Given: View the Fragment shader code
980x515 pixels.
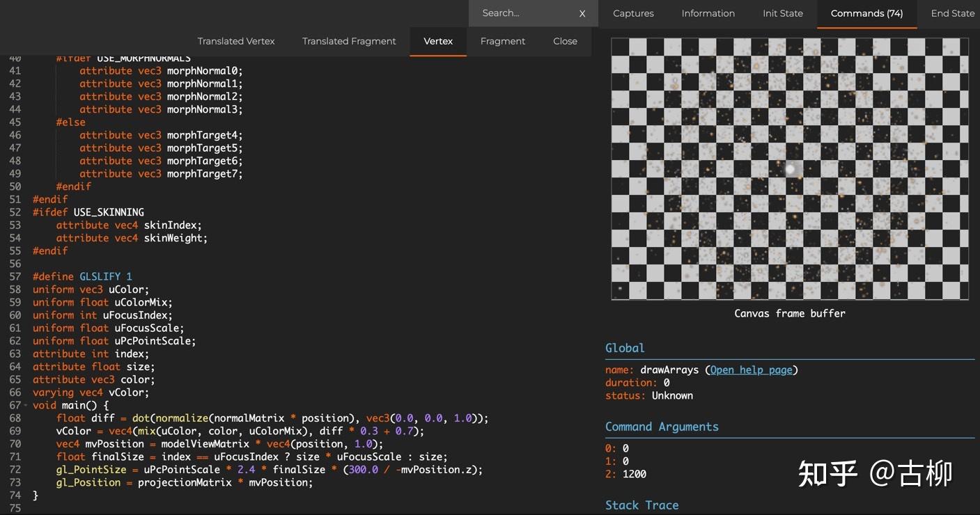Looking at the screenshot, I should click(502, 41).
